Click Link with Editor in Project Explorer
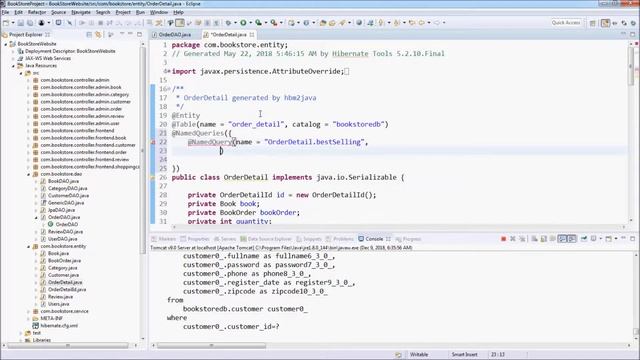Screen dimensions: 640x360 pos(98,35)
